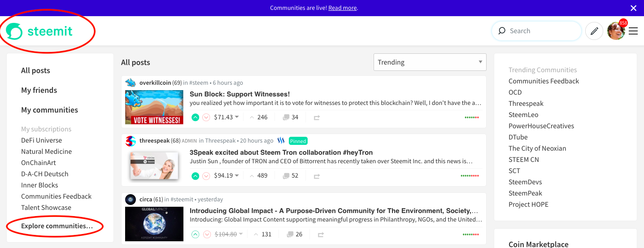Image resolution: width=644 pixels, height=248 pixels.
Task: Click Read more link in banner
Action: point(343,8)
